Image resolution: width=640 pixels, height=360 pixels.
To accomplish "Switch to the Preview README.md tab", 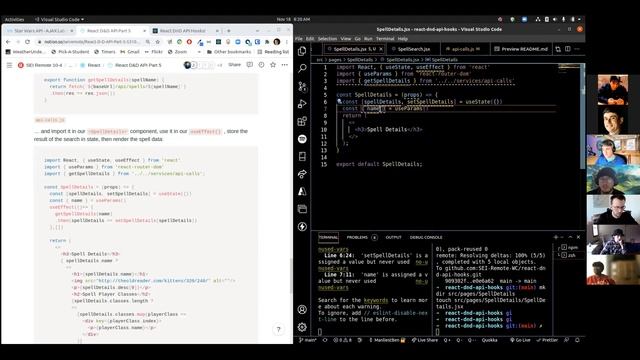I will tap(521, 49).
